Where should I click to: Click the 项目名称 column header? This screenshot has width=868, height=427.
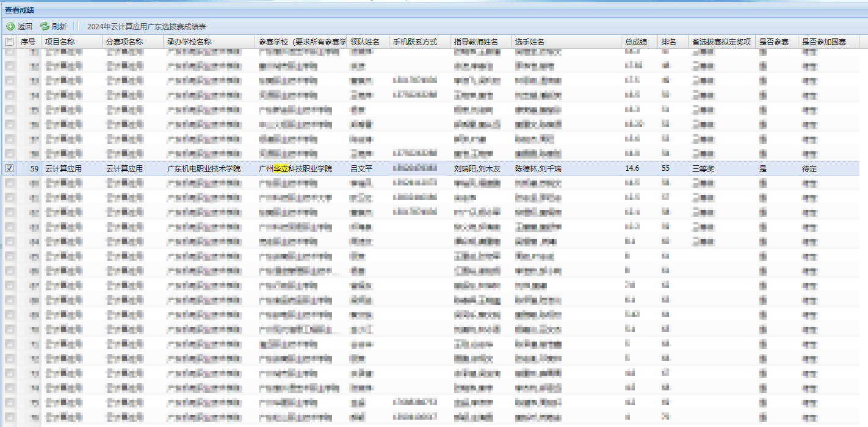click(60, 42)
